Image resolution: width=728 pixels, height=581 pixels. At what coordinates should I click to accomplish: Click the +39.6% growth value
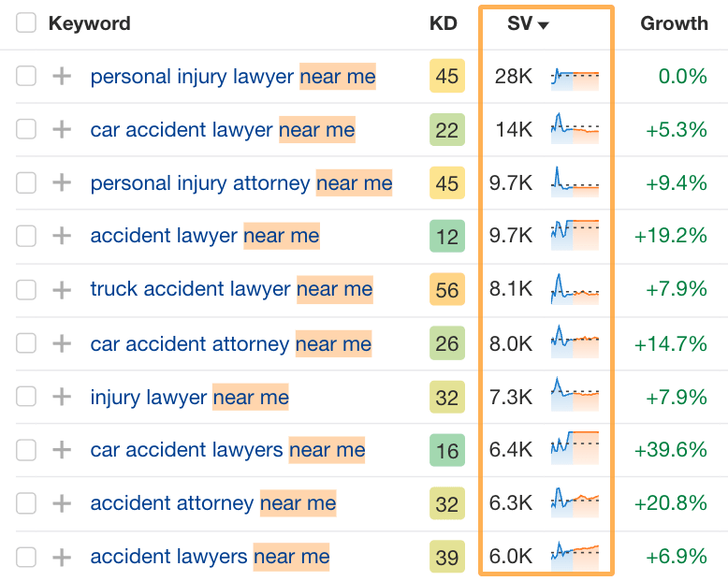pos(670,451)
